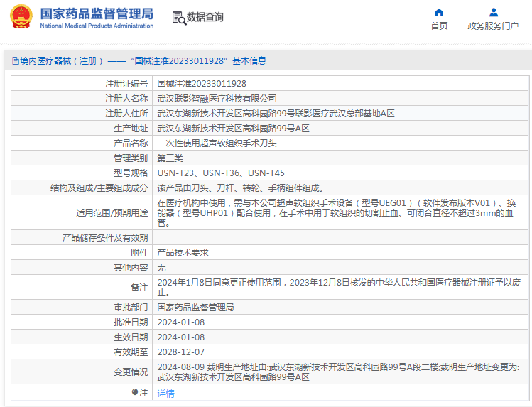Click the 管理类别 label
Viewport: 532px width, 407px height.
[131, 158]
